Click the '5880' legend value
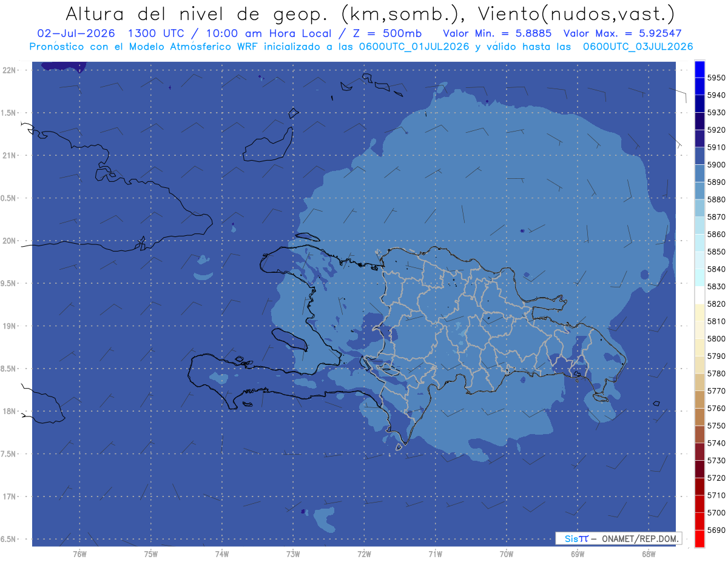The height and width of the screenshot is (562, 728). click(x=716, y=199)
